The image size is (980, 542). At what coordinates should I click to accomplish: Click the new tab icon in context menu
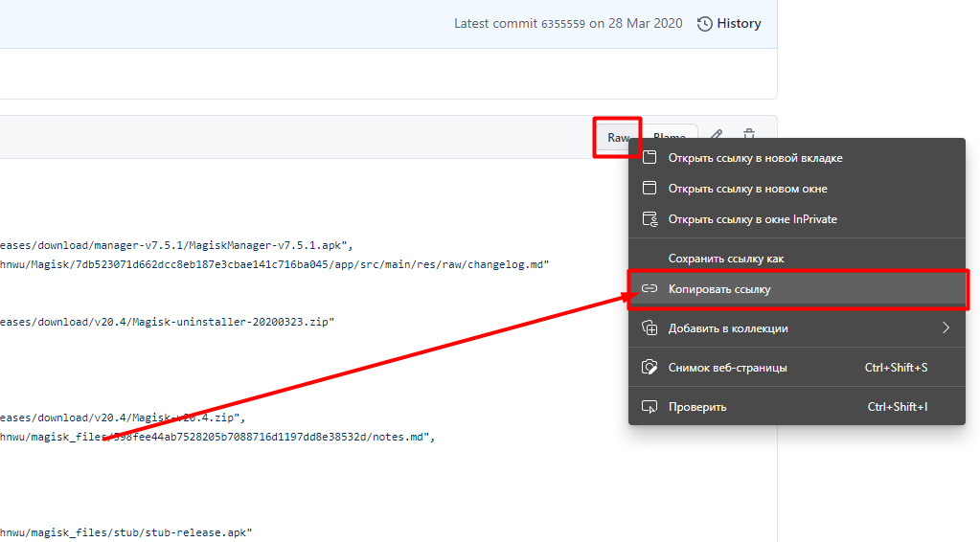coord(650,157)
